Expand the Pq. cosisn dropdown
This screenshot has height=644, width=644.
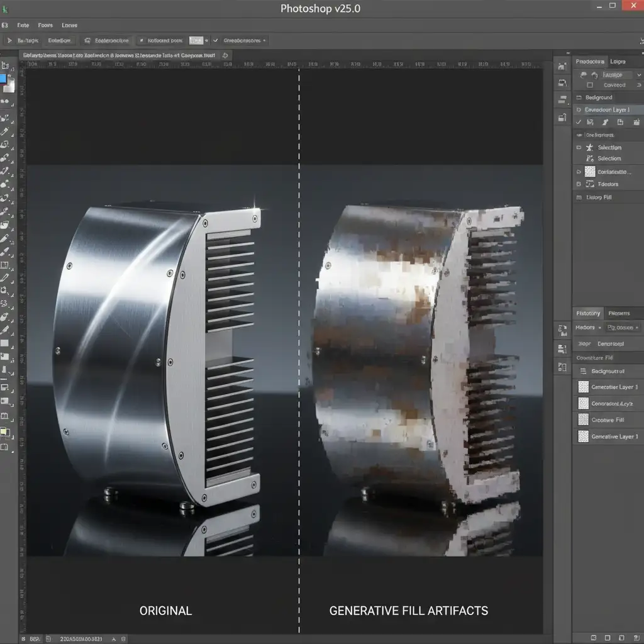coord(623,327)
